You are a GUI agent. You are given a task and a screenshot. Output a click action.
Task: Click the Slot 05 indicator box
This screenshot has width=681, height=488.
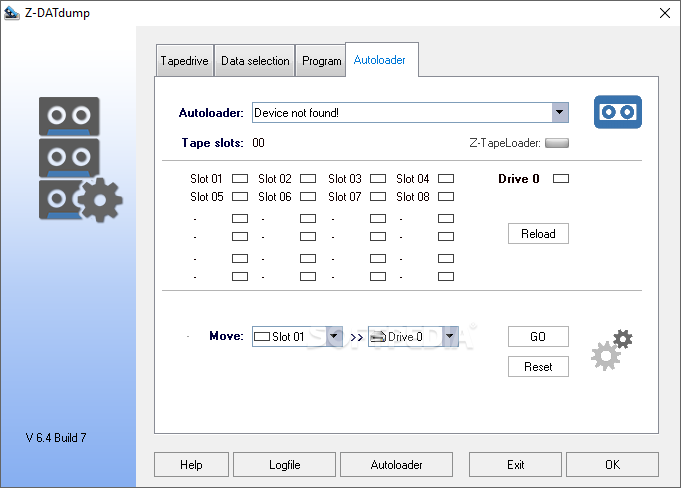240,197
